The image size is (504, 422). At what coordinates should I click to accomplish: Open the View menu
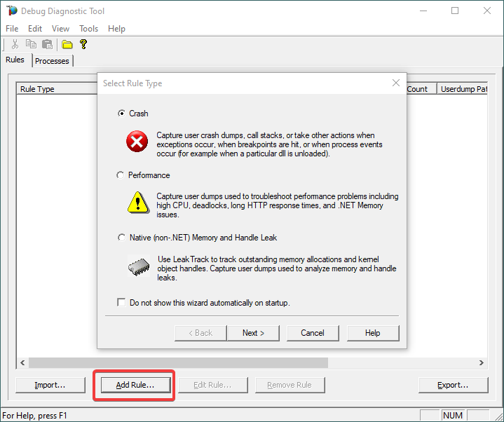pyautogui.click(x=60, y=29)
